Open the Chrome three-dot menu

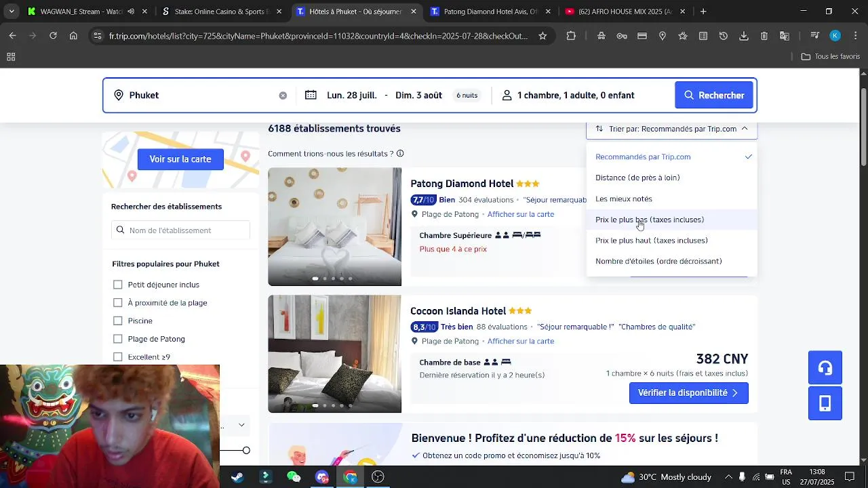(x=855, y=36)
